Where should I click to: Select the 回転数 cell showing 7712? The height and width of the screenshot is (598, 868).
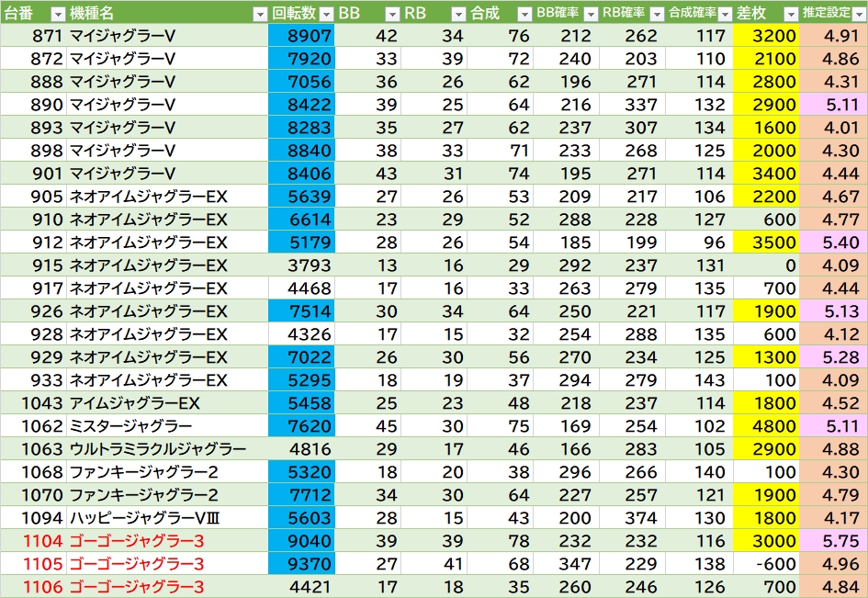point(301,495)
